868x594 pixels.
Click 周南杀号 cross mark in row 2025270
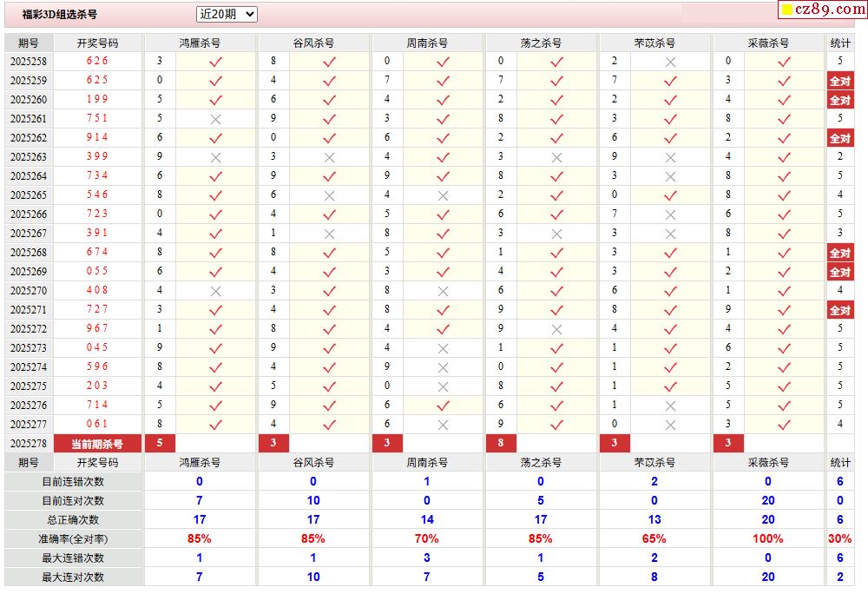[443, 291]
